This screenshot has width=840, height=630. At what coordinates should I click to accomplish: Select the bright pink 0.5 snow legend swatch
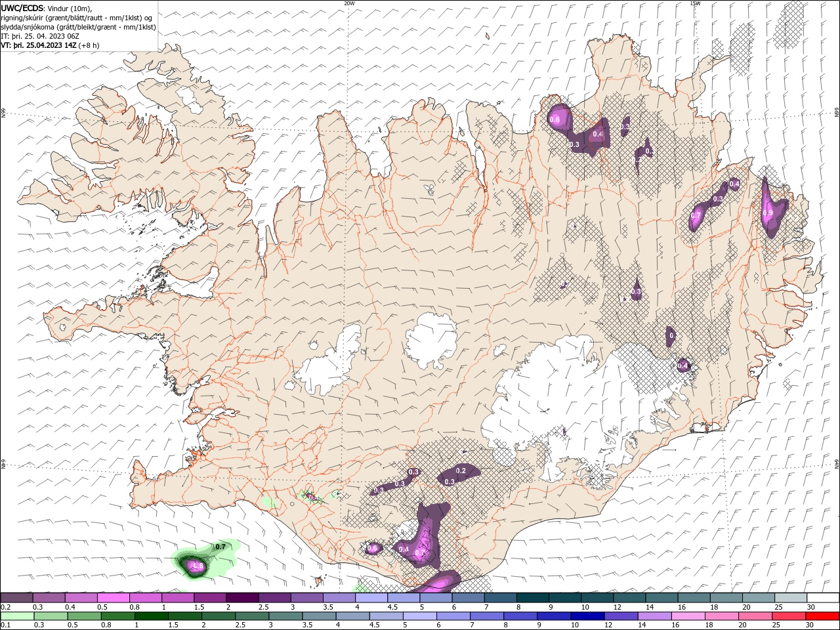114,598
